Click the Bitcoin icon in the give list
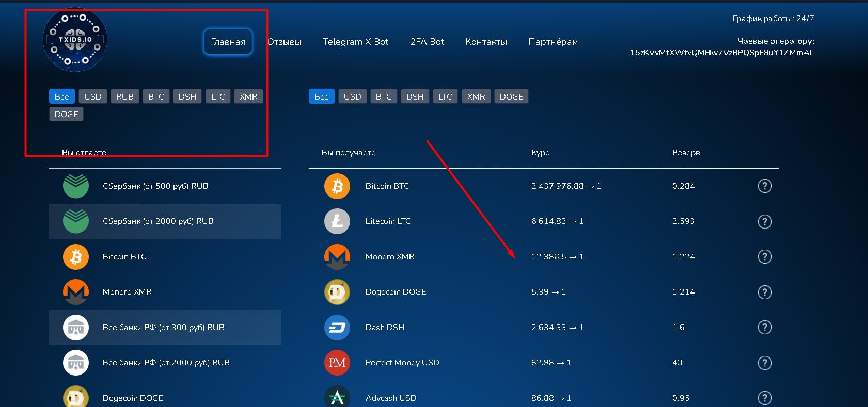The image size is (868, 407). click(x=76, y=257)
